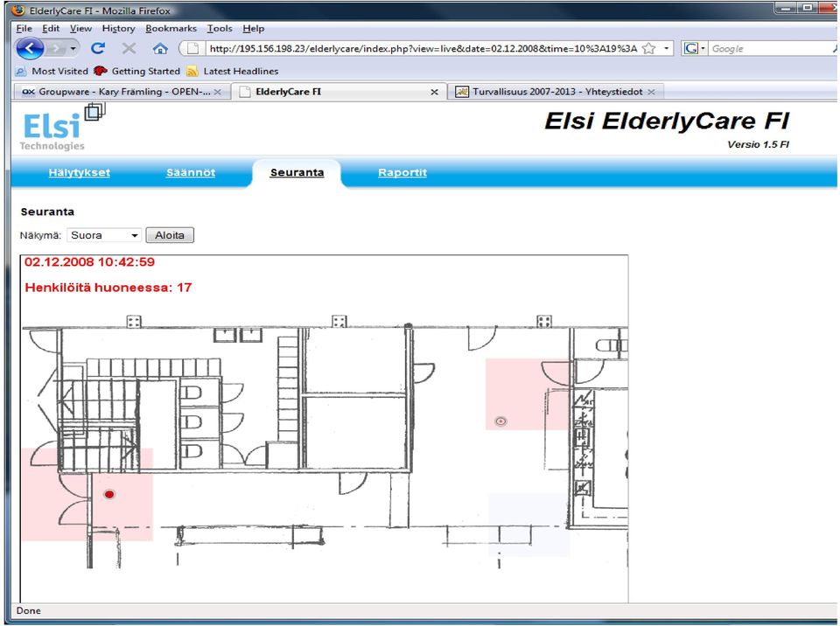Click the Versio 1.5 FI label
840x626 pixels.
758,144
